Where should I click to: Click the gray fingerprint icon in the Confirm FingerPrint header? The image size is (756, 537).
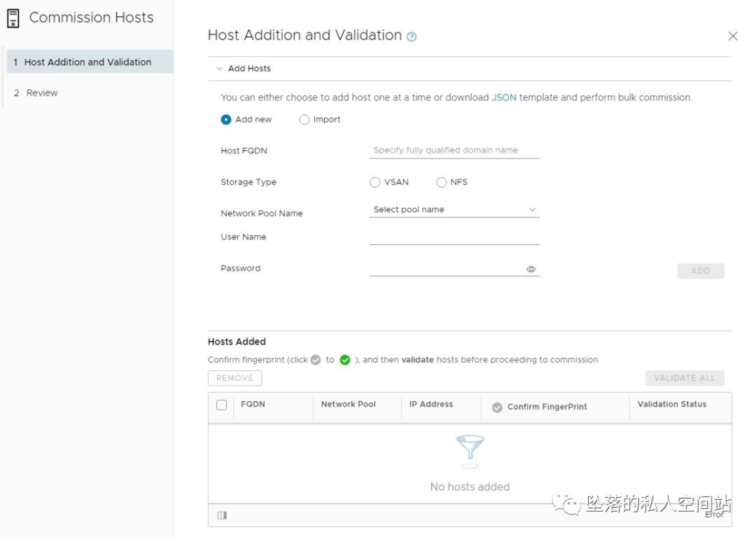click(497, 407)
